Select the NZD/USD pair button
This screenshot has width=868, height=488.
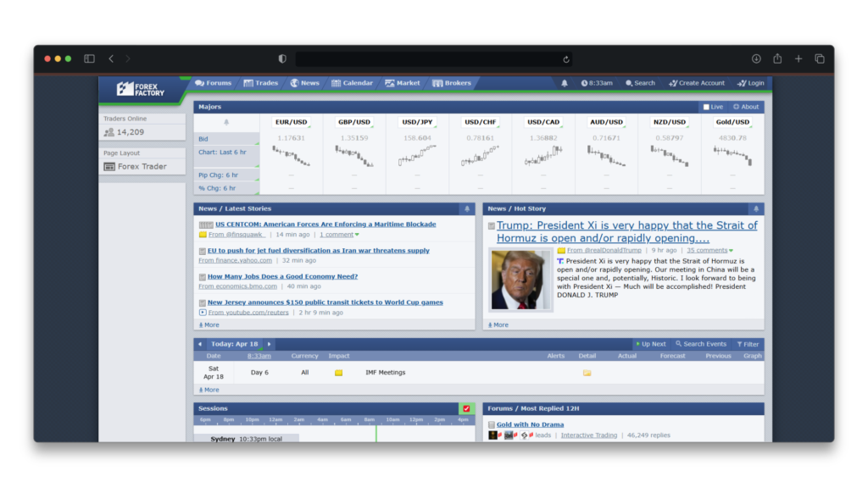point(670,122)
